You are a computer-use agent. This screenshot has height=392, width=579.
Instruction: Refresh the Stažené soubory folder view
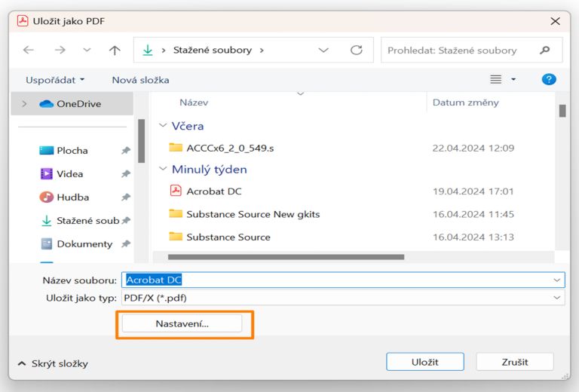[357, 51]
